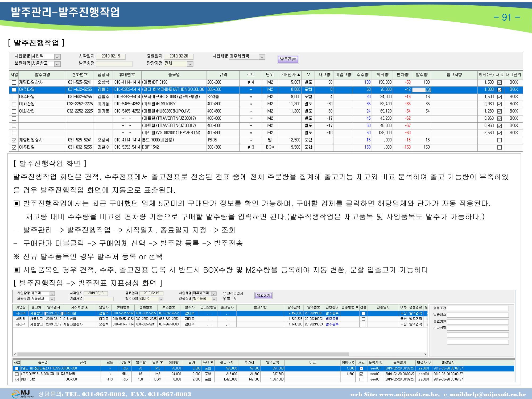
Task: Open the upper 사업체명 dropdown beside 발주전송
Action: (x=262, y=57)
